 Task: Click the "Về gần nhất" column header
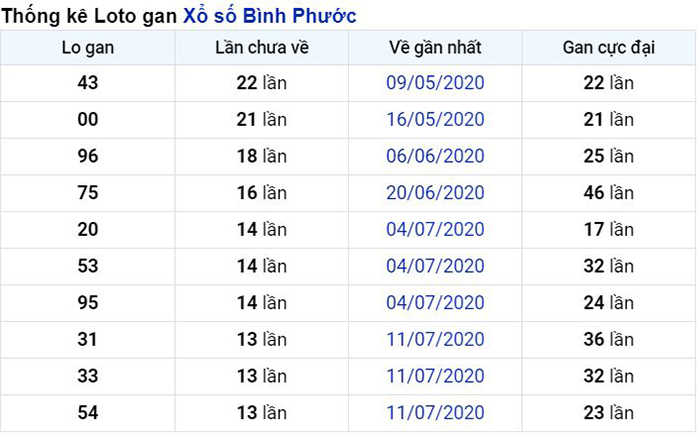point(435,48)
